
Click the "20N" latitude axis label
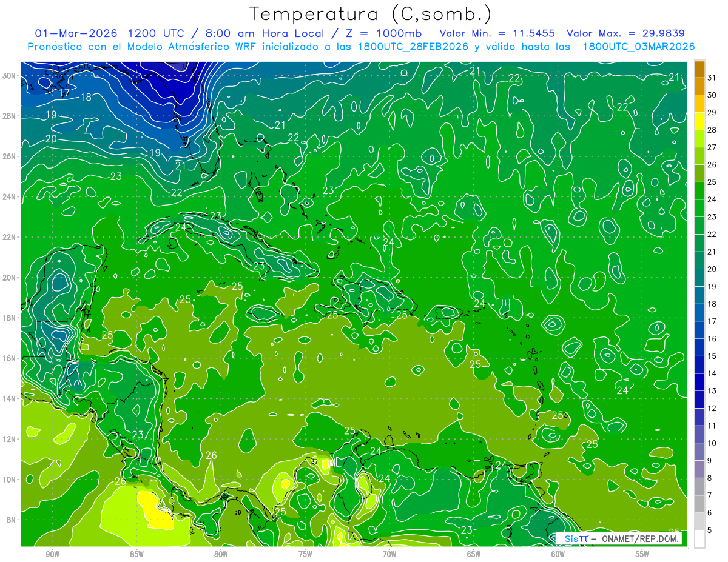pyautogui.click(x=9, y=278)
